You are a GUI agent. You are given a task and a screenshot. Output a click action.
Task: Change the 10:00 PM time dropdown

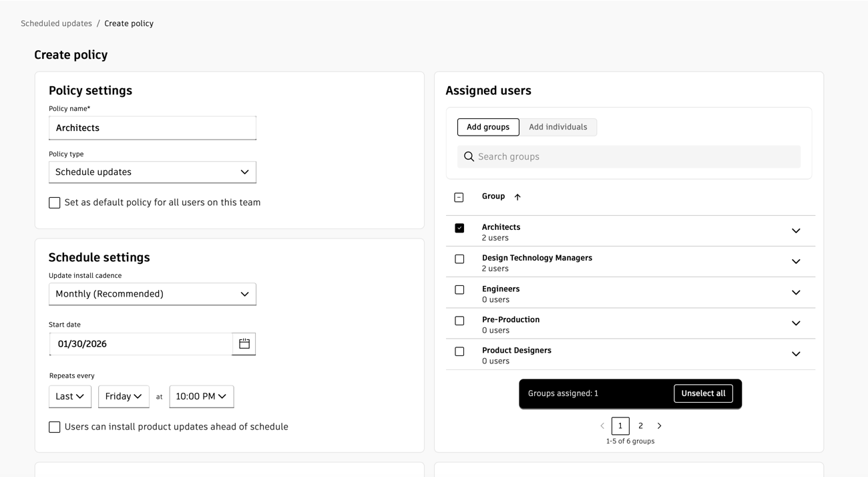(x=201, y=397)
